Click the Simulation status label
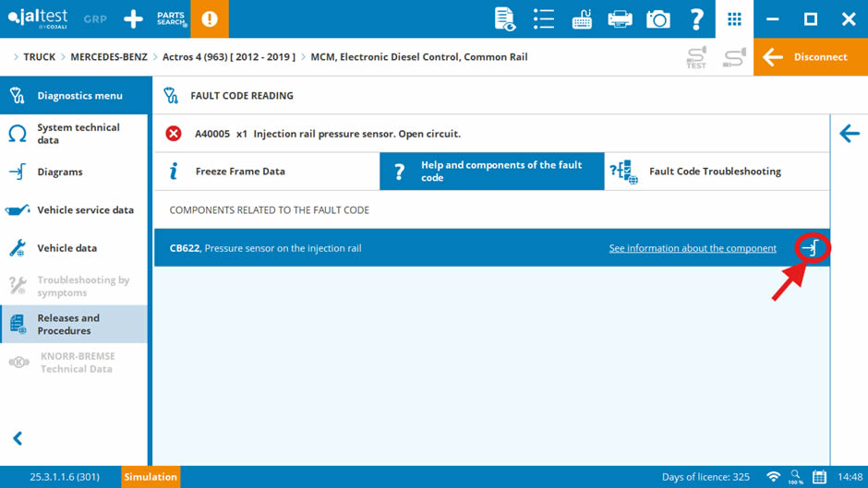This screenshot has height=488, width=868. (151, 476)
